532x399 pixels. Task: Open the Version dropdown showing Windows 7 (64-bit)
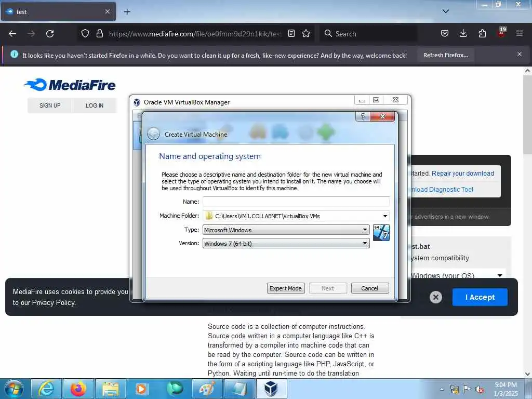click(x=286, y=243)
